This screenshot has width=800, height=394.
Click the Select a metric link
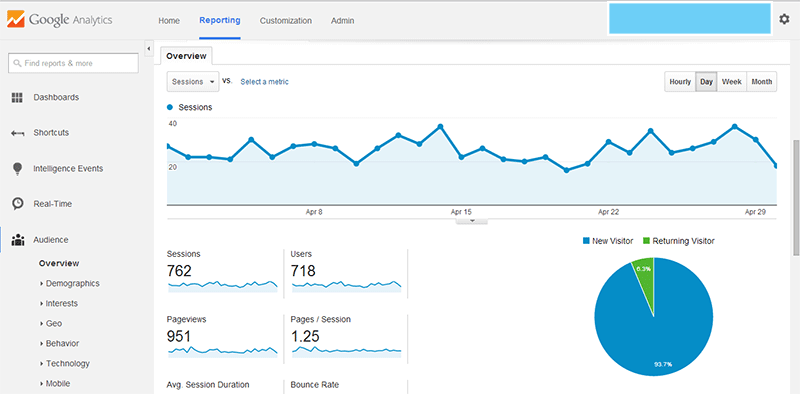264,82
